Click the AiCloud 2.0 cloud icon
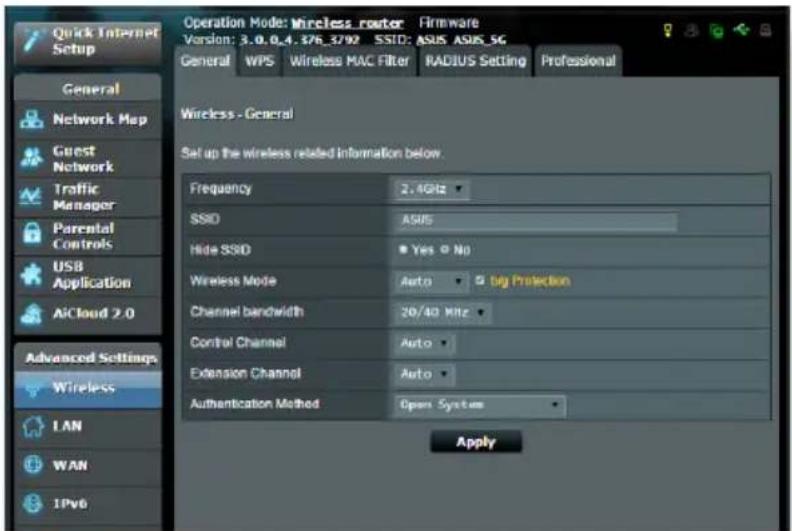792x531 pixels. [x=32, y=314]
